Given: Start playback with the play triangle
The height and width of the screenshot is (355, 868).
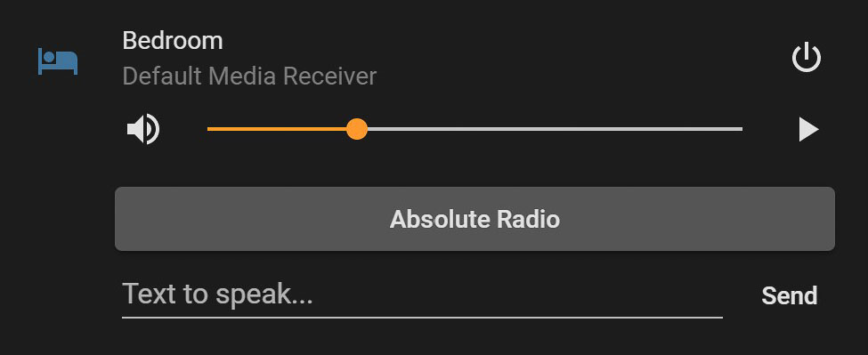Looking at the screenshot, I should [x=808, y=130].
